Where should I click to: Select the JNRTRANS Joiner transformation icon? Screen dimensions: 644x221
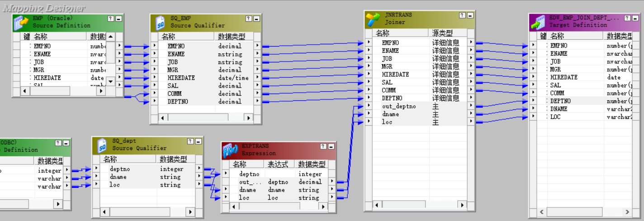point(373,19)
